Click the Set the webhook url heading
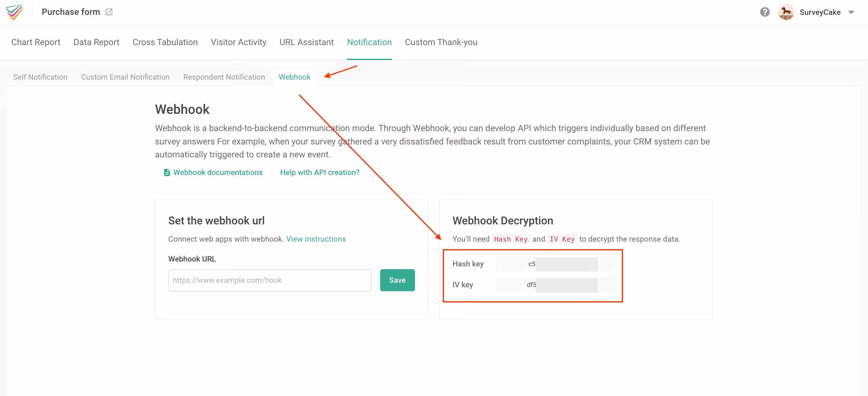The image size is (868, 396). tap(216, 221)
